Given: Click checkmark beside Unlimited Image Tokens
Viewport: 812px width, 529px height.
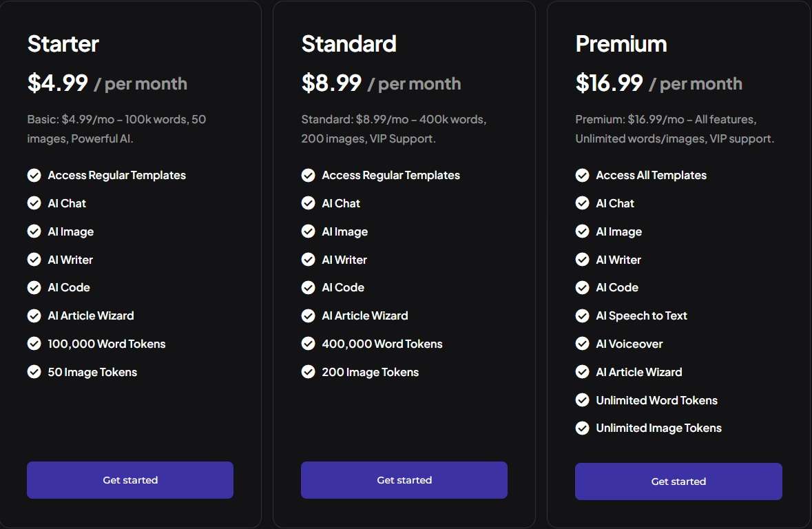Looking at the screenshot, I should [582, 428].
